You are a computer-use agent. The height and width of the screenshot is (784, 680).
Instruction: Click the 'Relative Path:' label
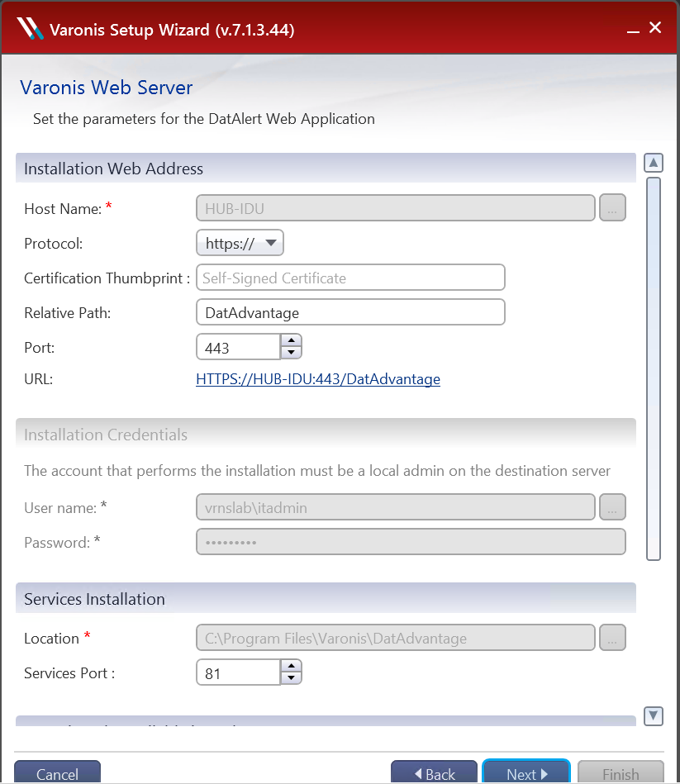point(68,313)
